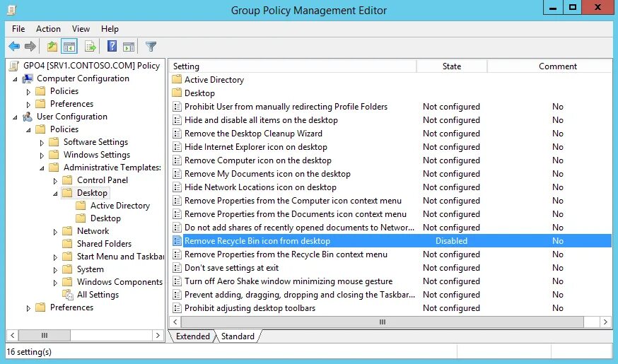Viewport: 618px width, 364px height.
Task: Click the Export List toolbar icon
Action: (91, 47)
